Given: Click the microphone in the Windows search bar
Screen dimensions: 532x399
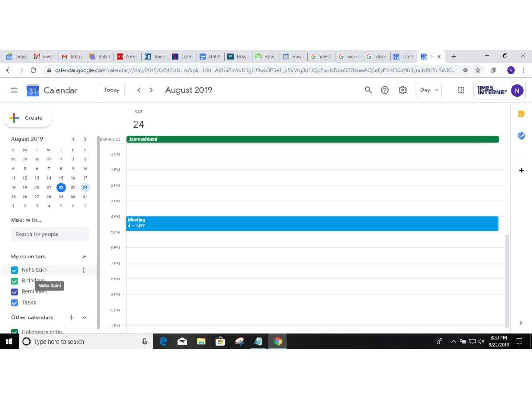Looking at the screenshot, I should tap(145, 341).
